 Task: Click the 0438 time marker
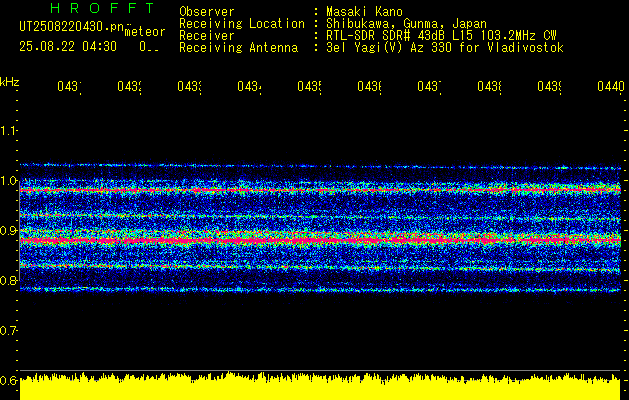coord(489,86)
